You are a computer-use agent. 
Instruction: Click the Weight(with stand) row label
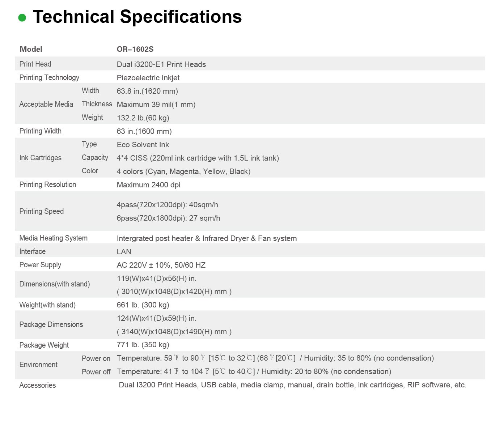[47, 305]
